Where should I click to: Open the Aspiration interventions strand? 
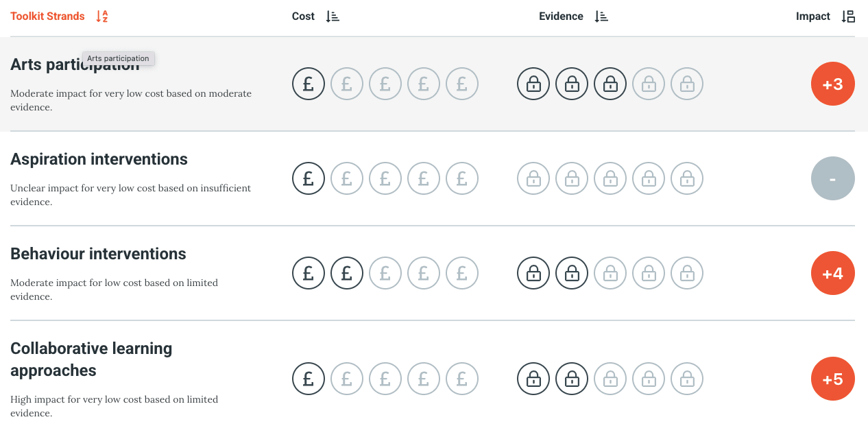99,159
